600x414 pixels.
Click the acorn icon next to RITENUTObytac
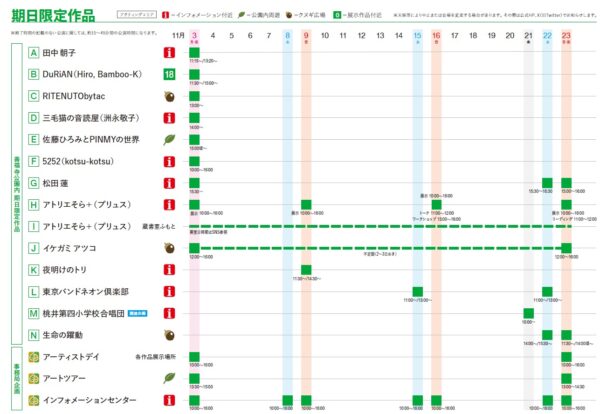(x=169, y=97)
